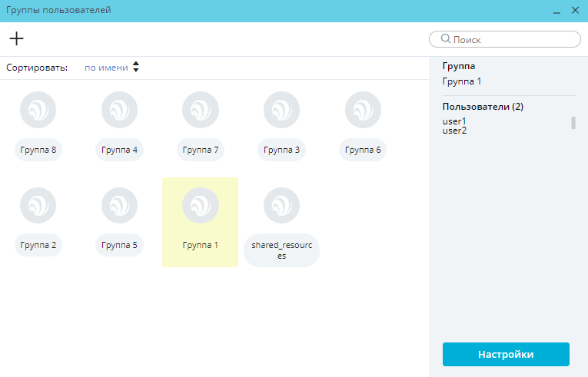Click the magnifying glass search icon
588x377 pixels.
445,39
